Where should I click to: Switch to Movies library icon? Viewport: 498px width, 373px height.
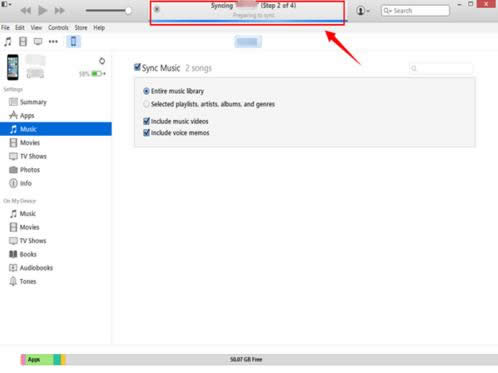[x=23, y=42]
